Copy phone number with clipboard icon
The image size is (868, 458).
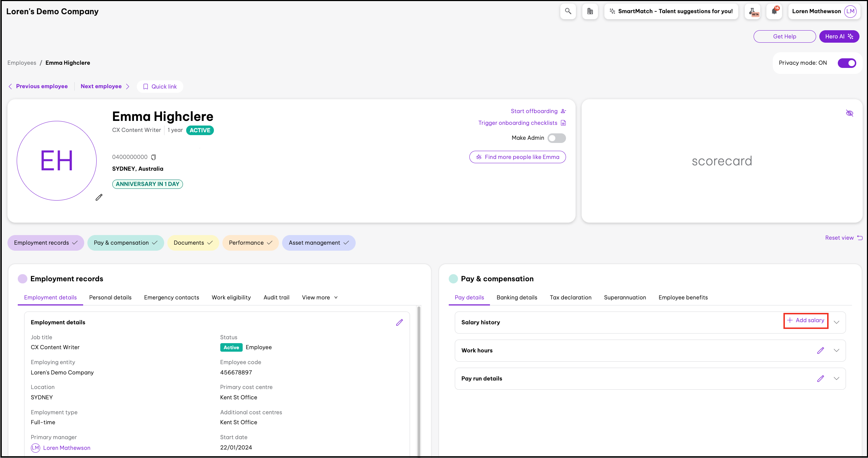coord(153,157)
